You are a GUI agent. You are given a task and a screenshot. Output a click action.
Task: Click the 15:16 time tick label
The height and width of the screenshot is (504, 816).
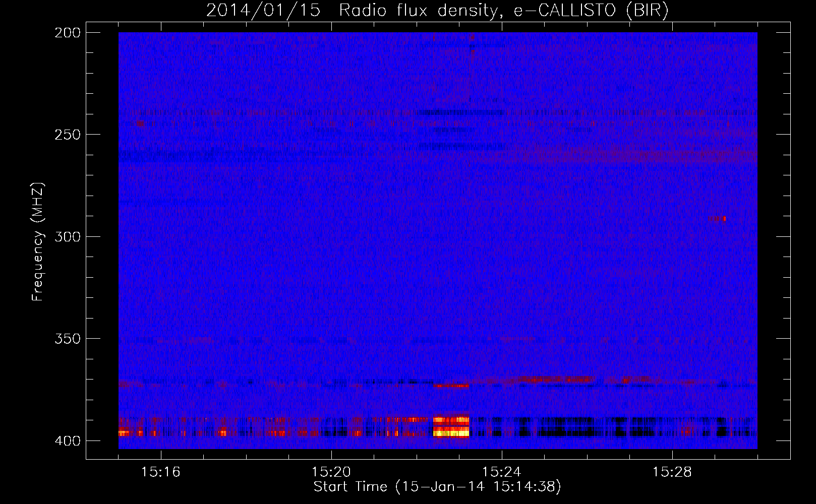(161, 472)
